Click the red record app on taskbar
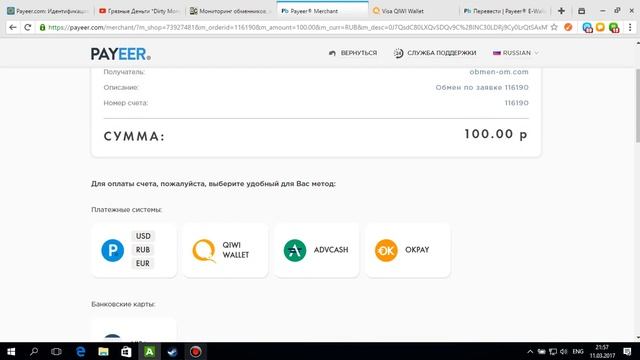 click(x=195, y=351)
